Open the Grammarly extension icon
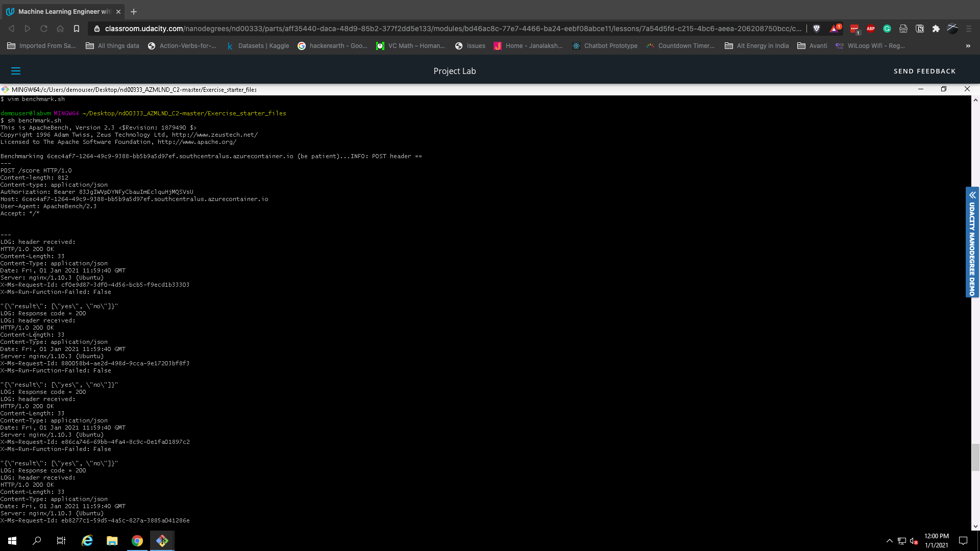The width and height of the screenshot is (980, 551). point(887,29)
